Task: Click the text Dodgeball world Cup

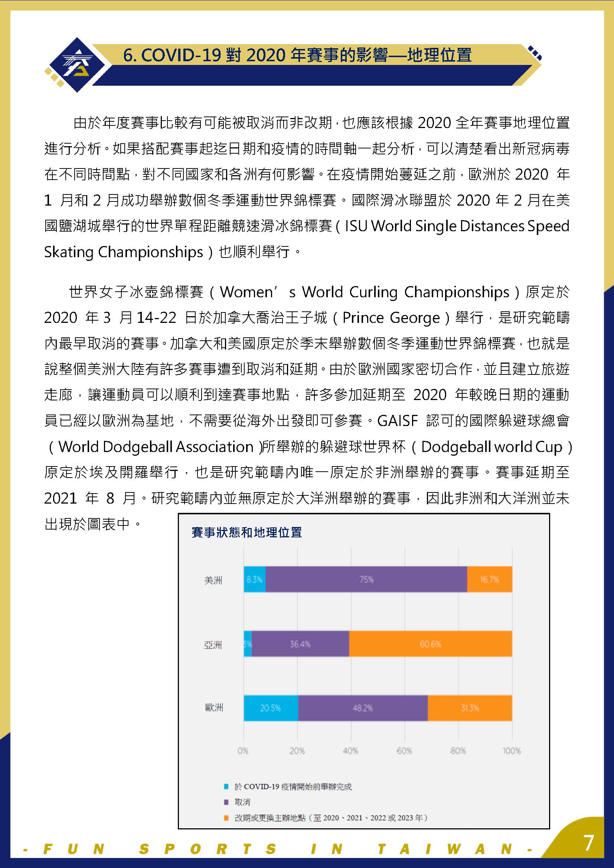Action: coord(491,447)
